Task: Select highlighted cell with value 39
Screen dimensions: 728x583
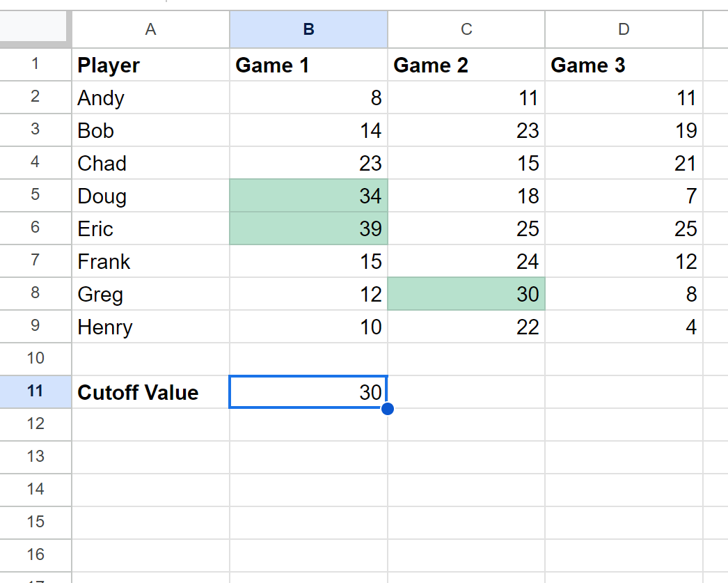Action: [x=308, y=228]
